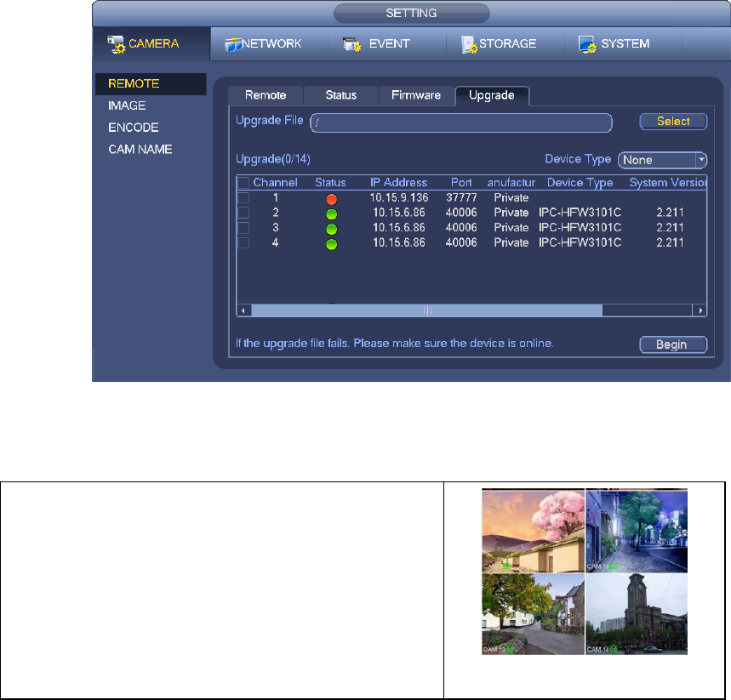Click the cherry blossom camera thumbnail
The image size is (731, 700).
click(533, 531)
